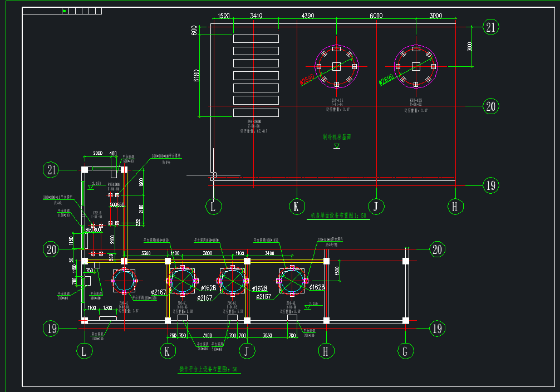Screen dimensions: 560x392
Task: Select the 6000 dimension text
Action: click(376, 16)
